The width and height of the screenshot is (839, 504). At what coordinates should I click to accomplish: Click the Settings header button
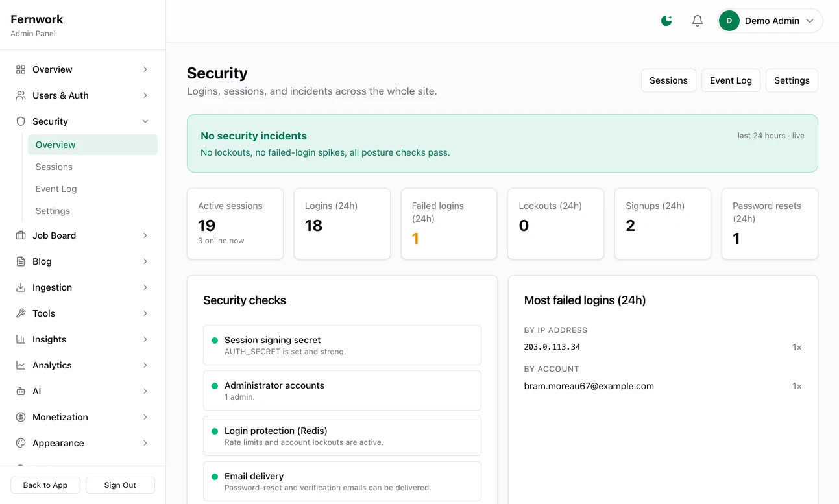(792, 80)
